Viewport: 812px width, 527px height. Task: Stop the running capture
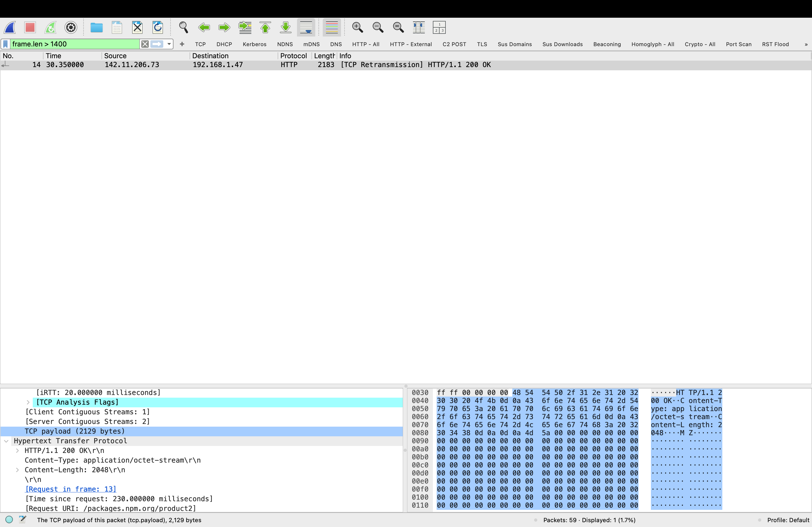(30, 27)
